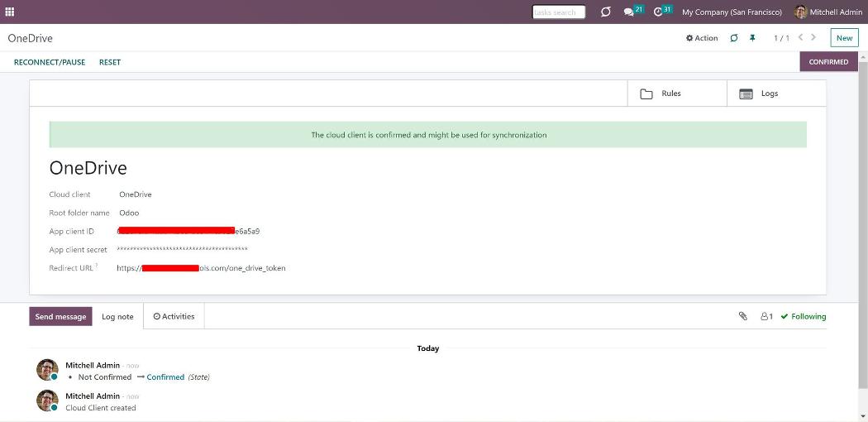868x422 pixels.
Task: Click Mitchell Admin avatar in the top bar
Action: click(800, 12)
